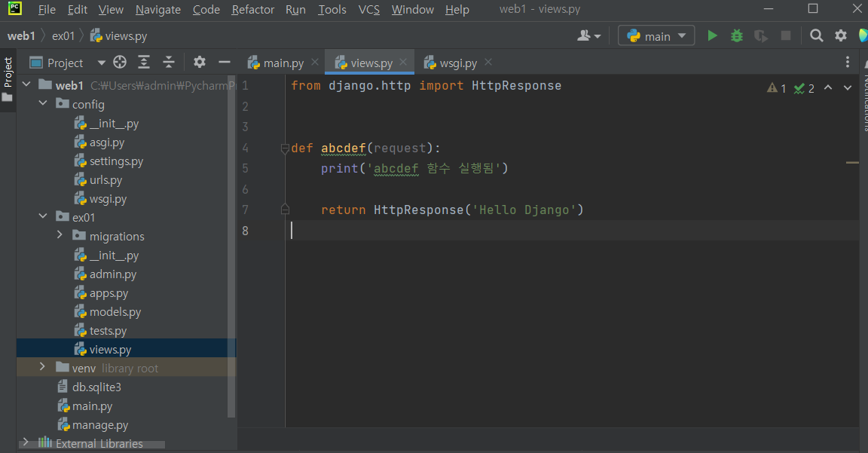The width and height of the screenshot is (868, 453).
Task: Run the main configuration with the green play button
Action: pyautogui.click(x=713, y=36)
